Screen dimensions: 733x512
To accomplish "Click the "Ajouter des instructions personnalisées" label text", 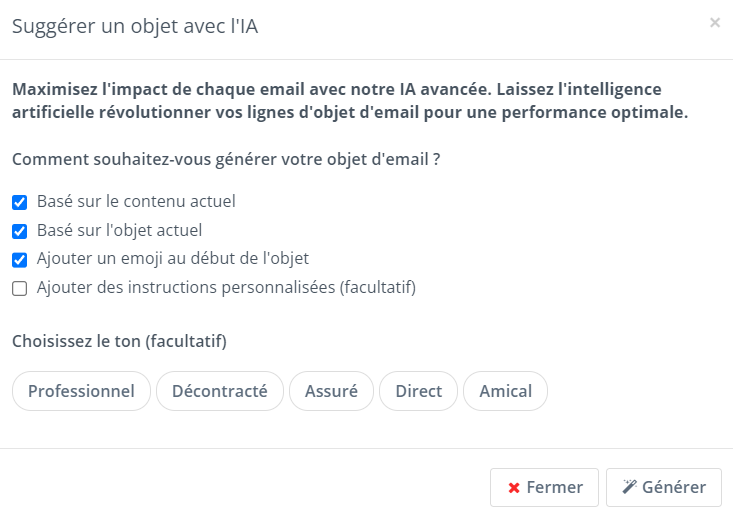I will coord(186,287).
